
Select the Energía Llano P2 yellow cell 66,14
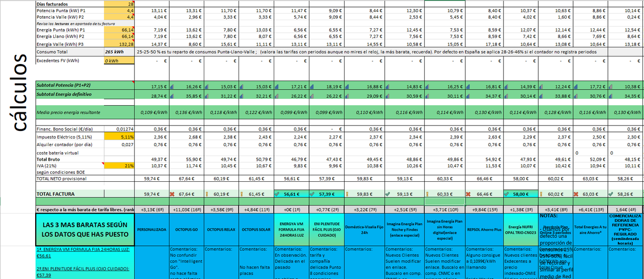119,37
